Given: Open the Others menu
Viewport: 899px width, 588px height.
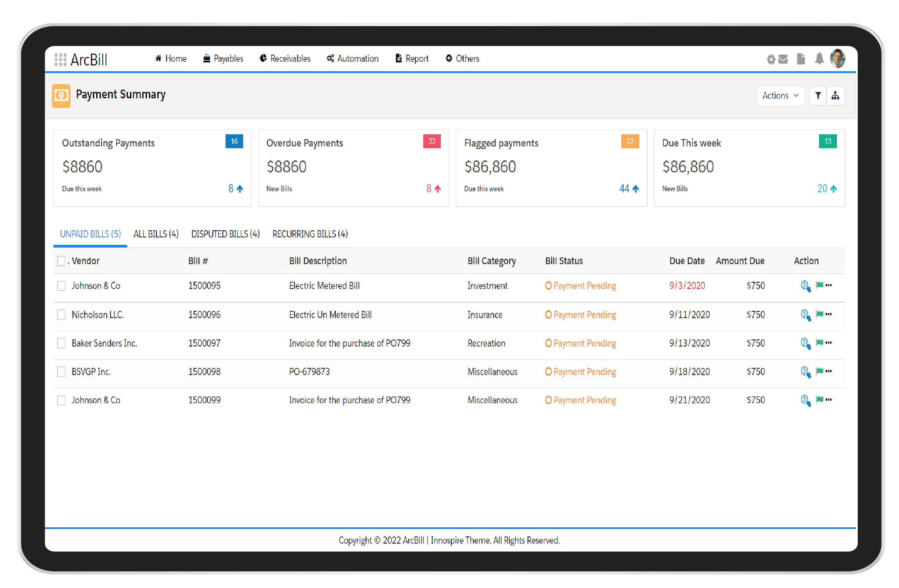Looking at the screenshot, I should coord(462,59).
